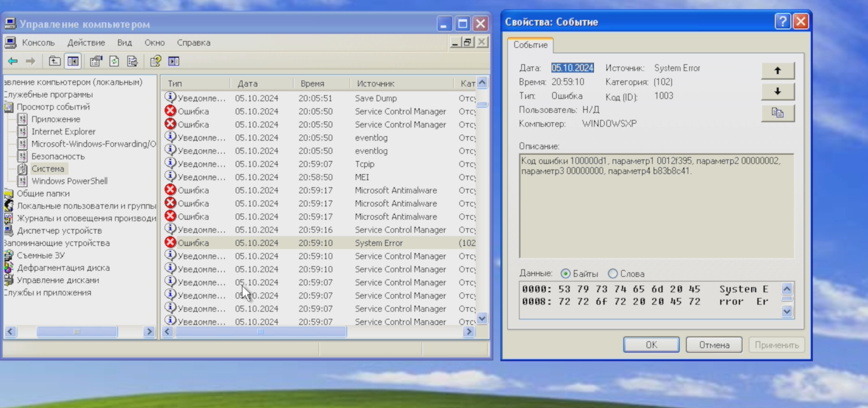This screenshot has width=868, height=408.
Task: Open the Действие menu
Action: pos(86,43)
